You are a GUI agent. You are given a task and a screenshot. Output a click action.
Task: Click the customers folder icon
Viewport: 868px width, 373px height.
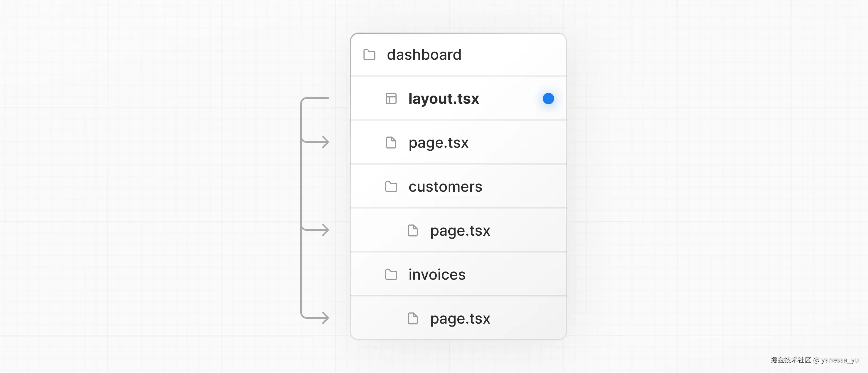coord(391,186)
